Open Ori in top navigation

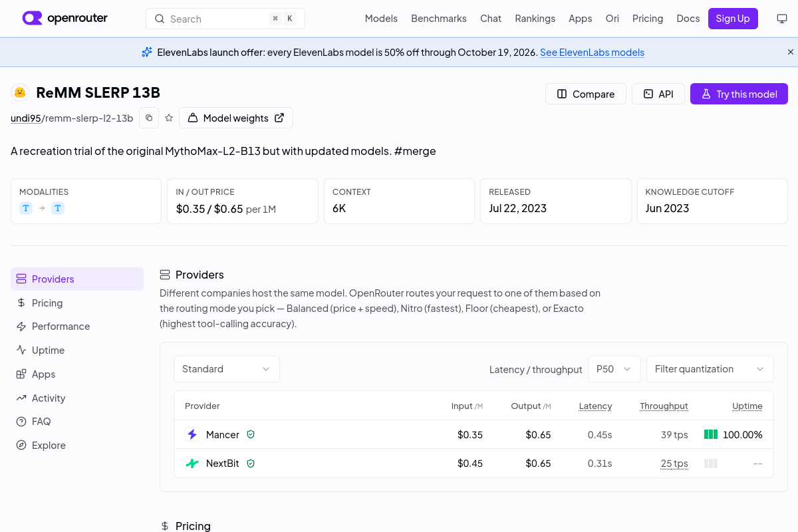tap(612, 19)
